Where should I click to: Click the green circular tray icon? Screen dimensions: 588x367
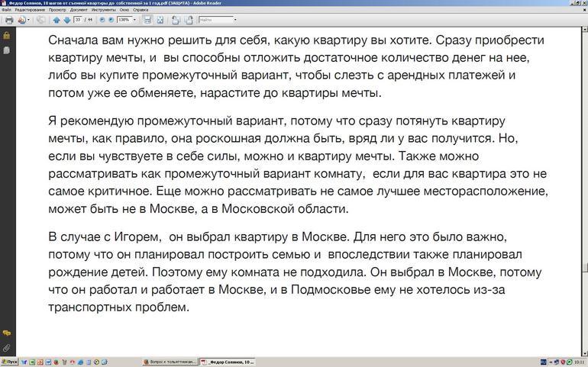coord(569,362)
